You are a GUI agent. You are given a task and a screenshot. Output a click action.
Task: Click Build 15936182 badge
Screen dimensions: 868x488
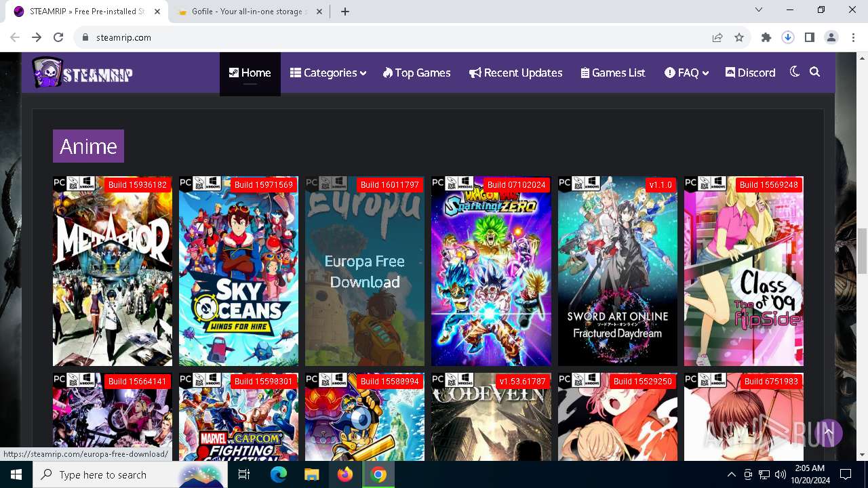coord(138,185)
